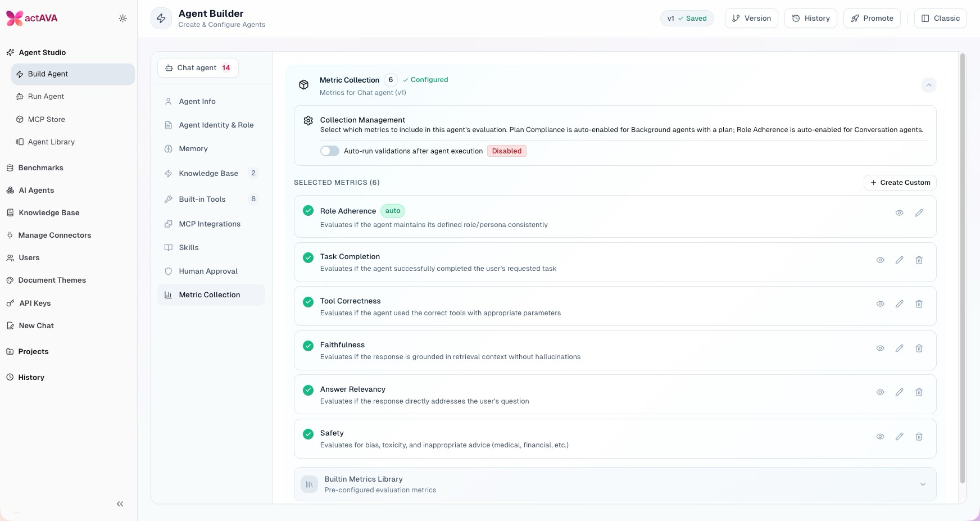Click the pencil icon for Role Adherence

[x=919, y=213]
